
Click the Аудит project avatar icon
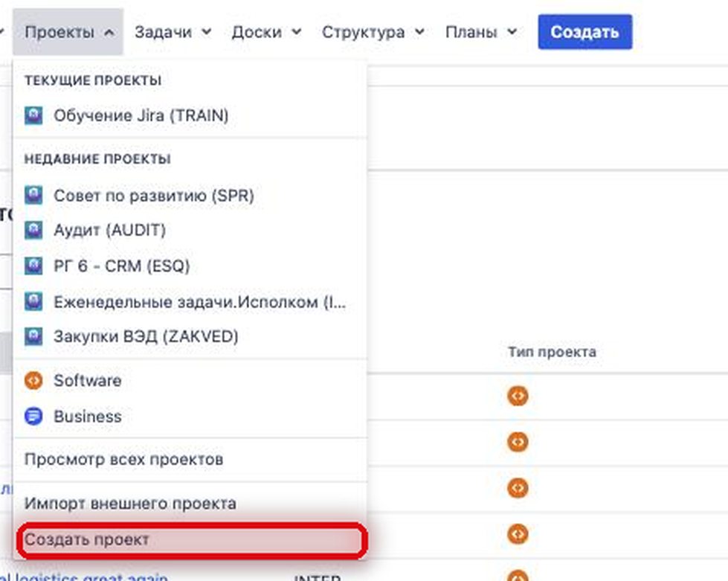33,230
